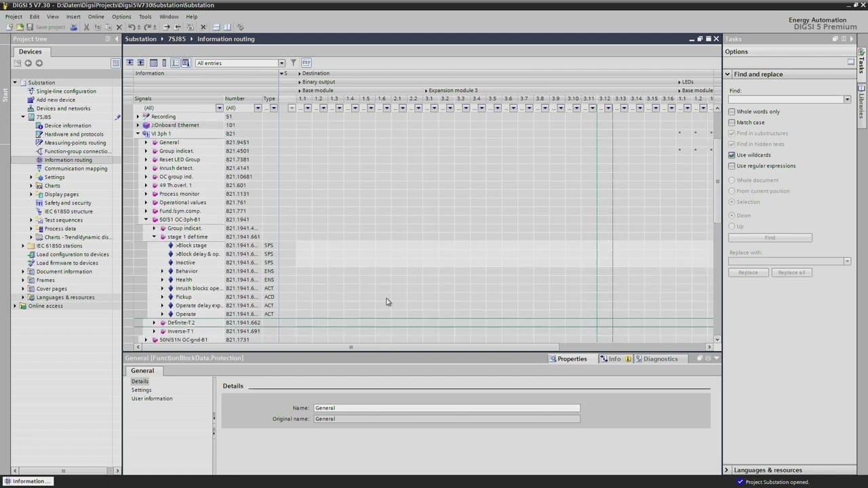Image resolution: width=868 pixels, height=488 pixels.
Task: Toggle the Find in substructures checkbox
Action: click(732, 134)
